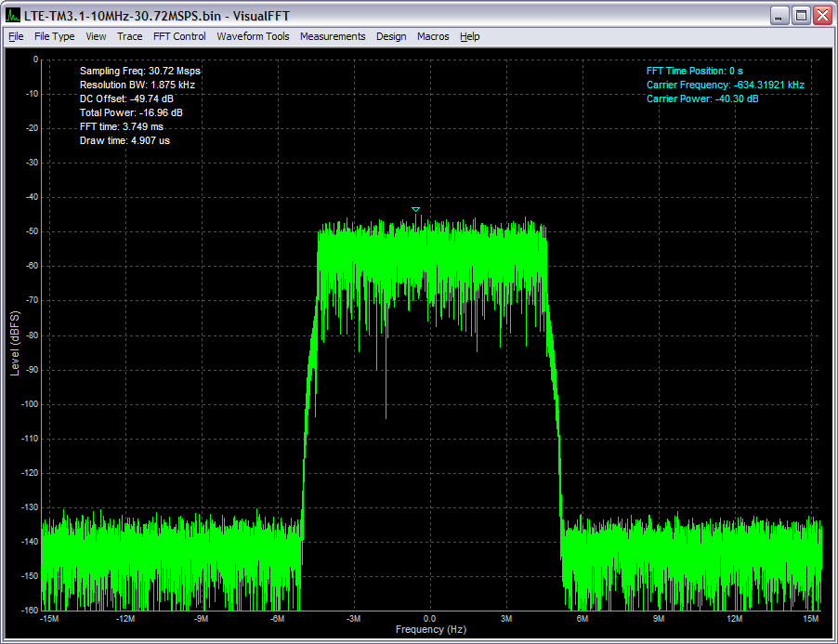This screenshot has width=838, height=644.
Task: Click the VisualFFT app icon in title bar
Action: pos(13,15)
